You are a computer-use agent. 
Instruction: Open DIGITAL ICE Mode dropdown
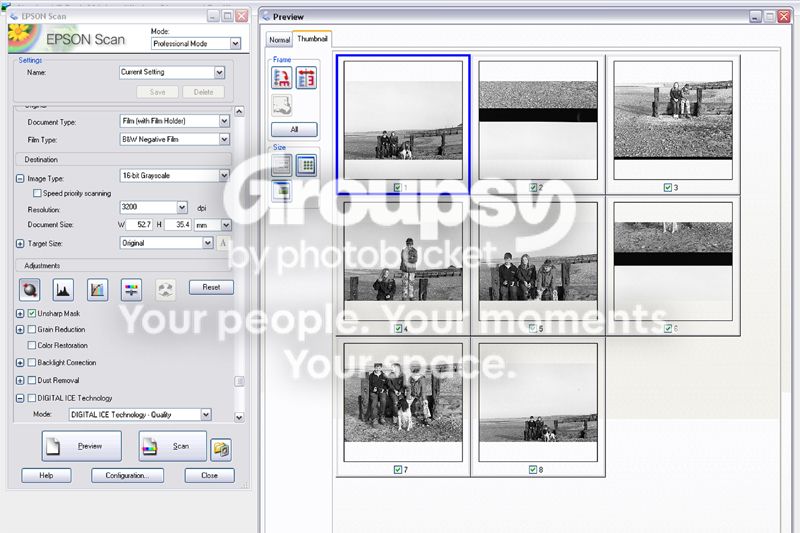[x=206, y=415]
